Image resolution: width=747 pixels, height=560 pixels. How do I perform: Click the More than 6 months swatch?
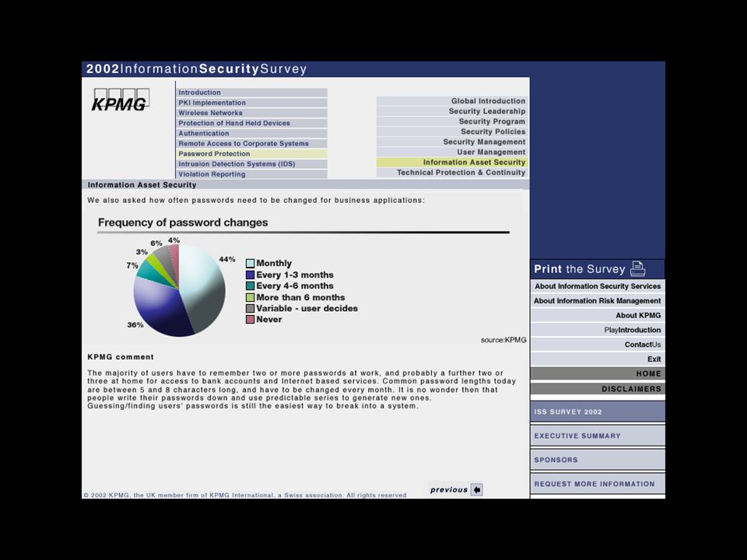(250, 297)
